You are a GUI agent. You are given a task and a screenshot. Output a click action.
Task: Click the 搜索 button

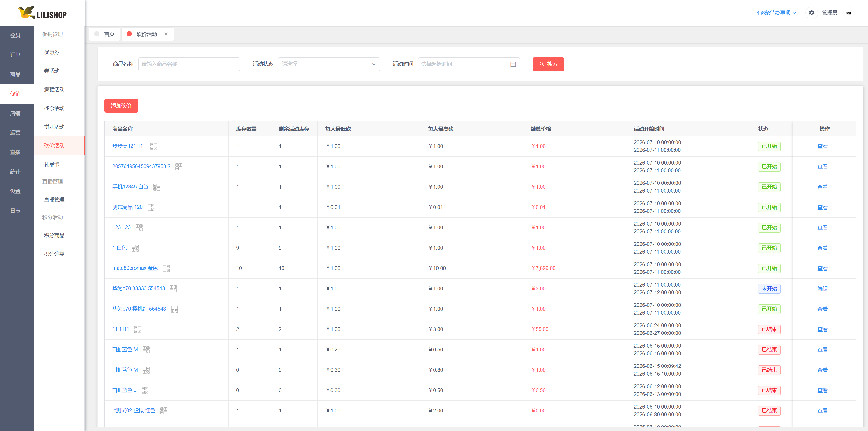[x=548, y=64]
